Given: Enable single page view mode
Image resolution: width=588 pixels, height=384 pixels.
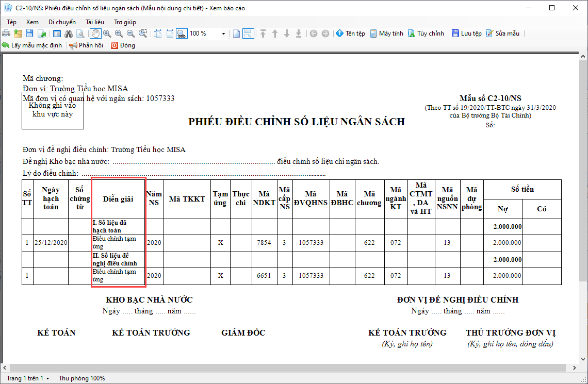Looking at the screenshot, I should [x=236, y=34].
